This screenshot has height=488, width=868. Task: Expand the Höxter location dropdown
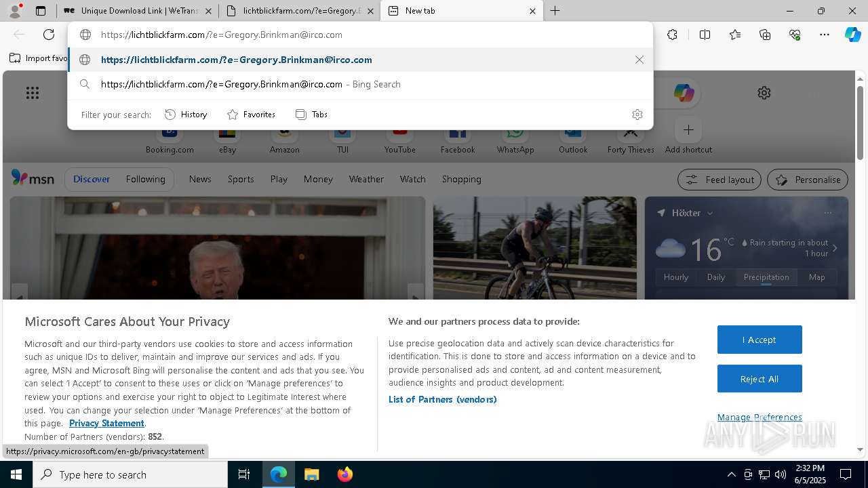(x=710, y=213)
